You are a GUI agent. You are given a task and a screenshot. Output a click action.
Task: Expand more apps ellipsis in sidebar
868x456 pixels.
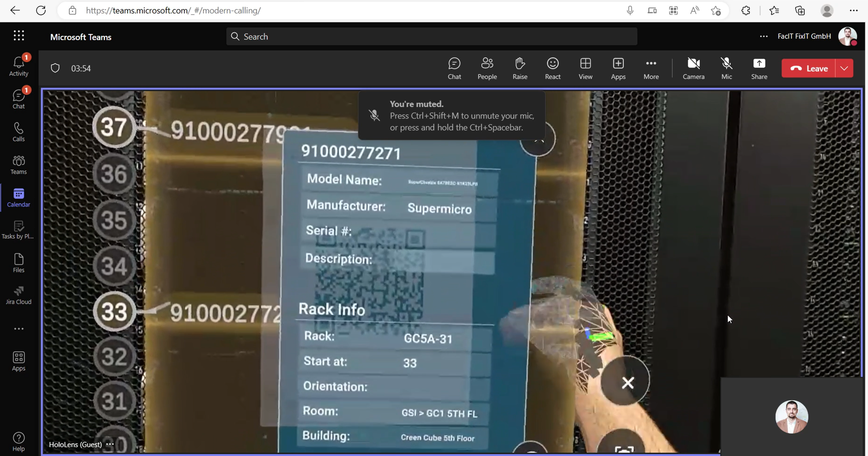[18, 328]
